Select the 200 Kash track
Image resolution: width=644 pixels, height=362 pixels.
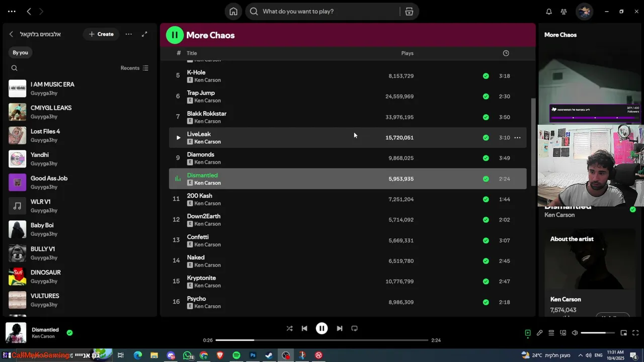[348, 199]
